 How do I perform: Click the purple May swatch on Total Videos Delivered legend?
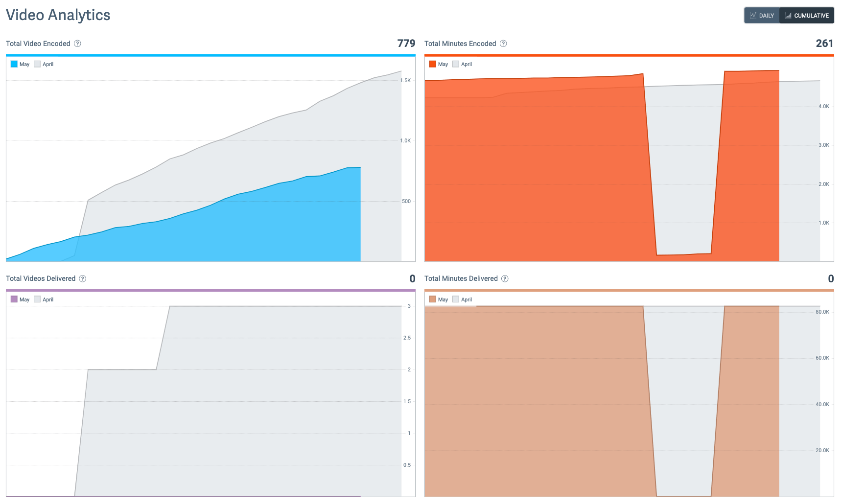pyautogui.click(x=14, y=299)
